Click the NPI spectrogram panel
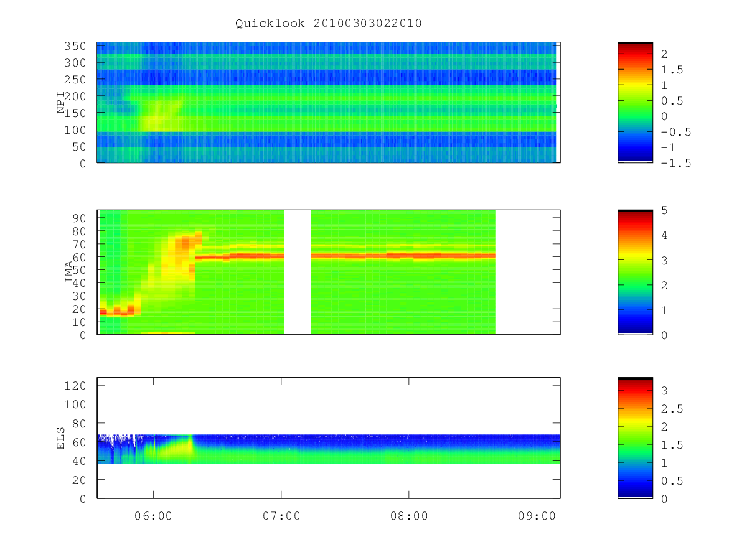This screenshot has height=560, width=747. click(x=329, y=103)
